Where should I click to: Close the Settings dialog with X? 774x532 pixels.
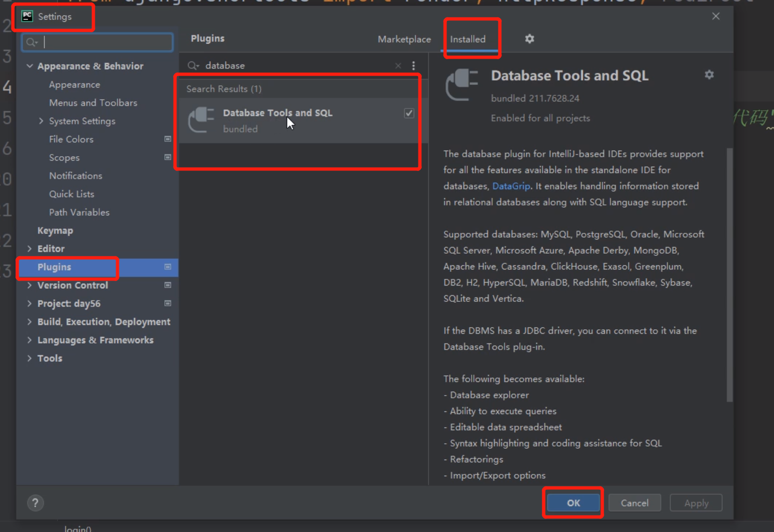point(716,16)
